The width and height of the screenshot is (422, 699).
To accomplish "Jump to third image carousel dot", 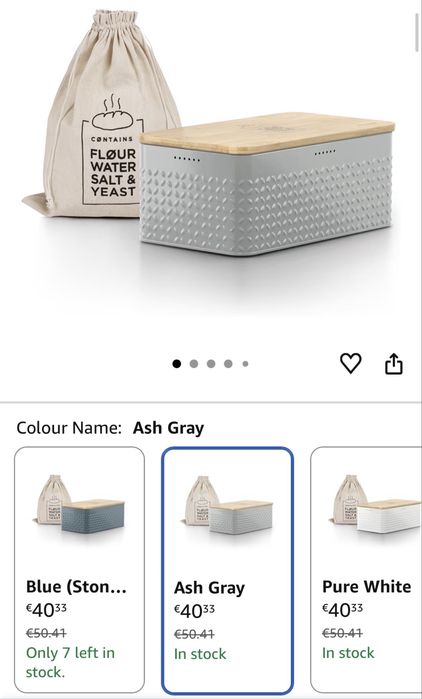I will point(211,364).
